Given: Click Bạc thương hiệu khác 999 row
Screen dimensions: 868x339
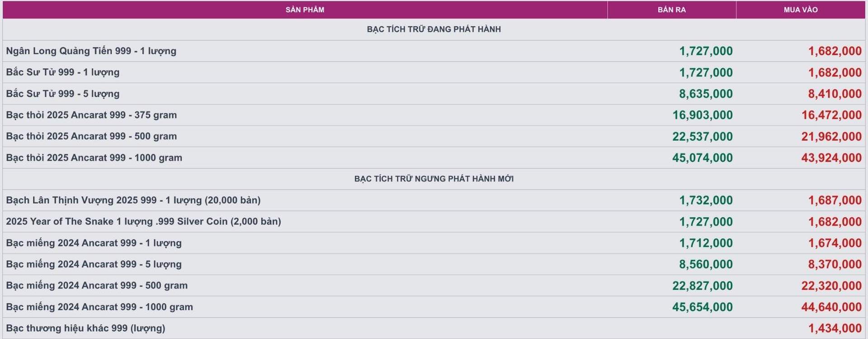Looking at the screenshot, I should click(x=85, y=328).
